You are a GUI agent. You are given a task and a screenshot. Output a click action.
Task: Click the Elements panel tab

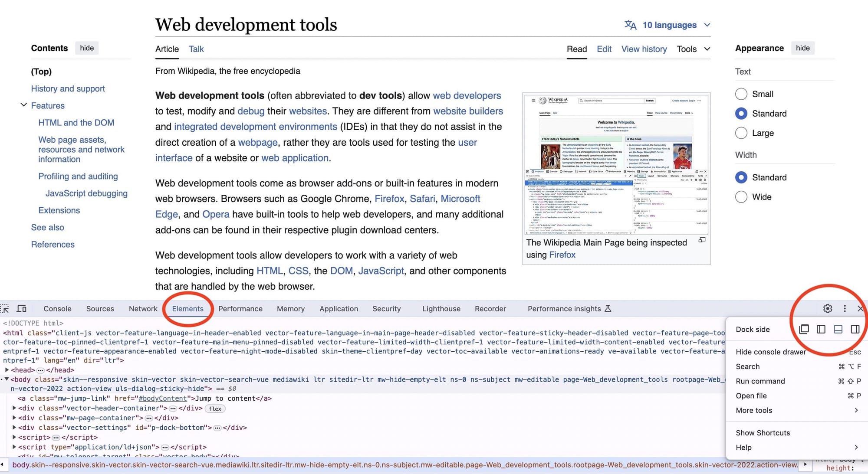(x=188, y=308)
